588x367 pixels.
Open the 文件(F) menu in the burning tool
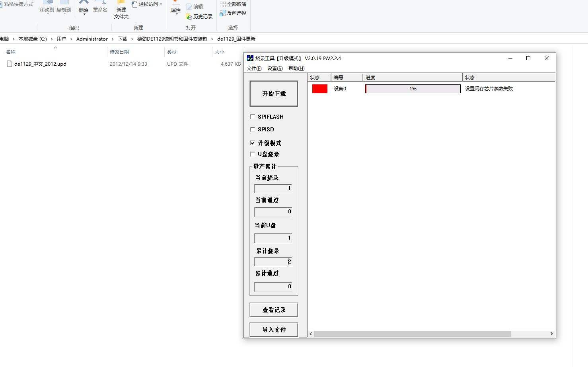click(x=254, y=68)
